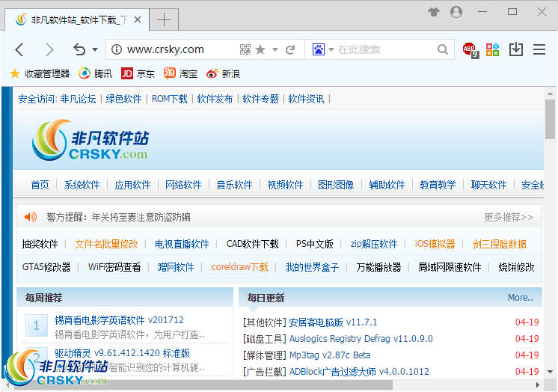
Task: Click the horizontal scrollbar right arrow
Action: click(538, 385)
